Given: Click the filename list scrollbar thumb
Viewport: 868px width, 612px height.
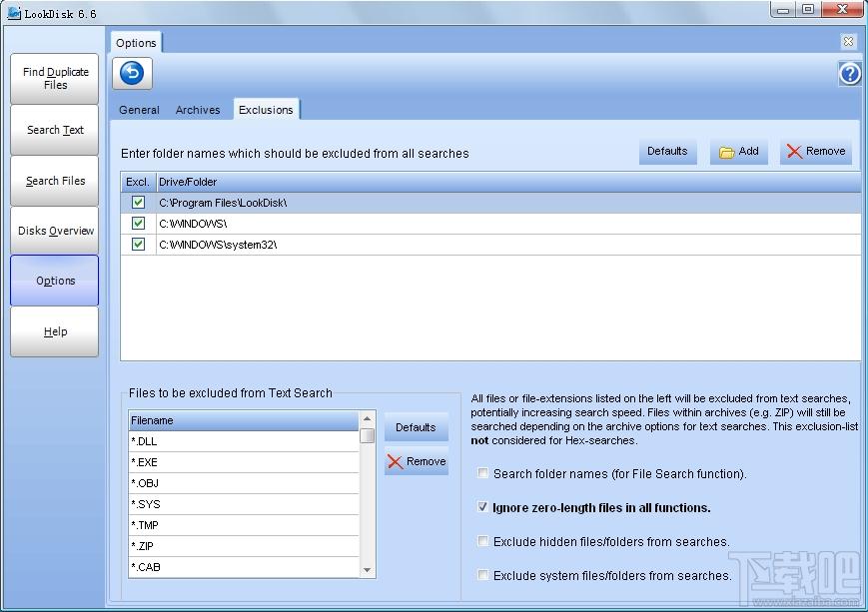Looking at the screenshot, I should pos(367,436).
